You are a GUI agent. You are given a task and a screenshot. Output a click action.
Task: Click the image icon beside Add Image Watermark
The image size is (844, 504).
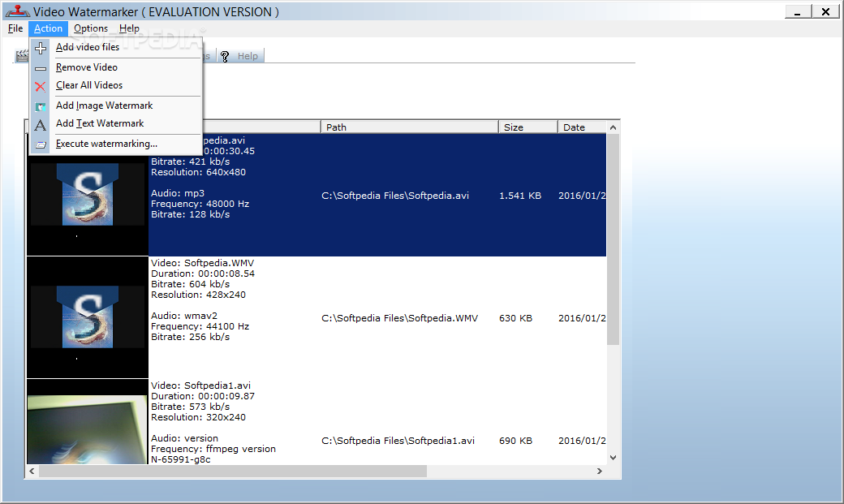pyautogui.click(x=41, y=106)
